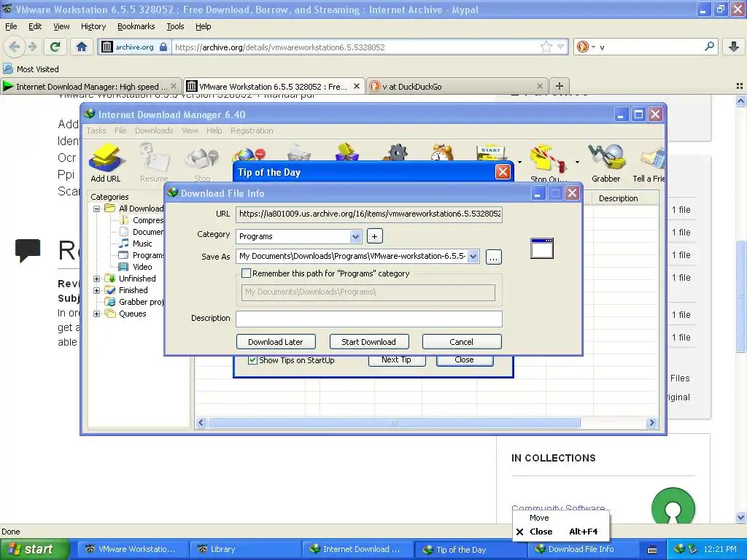Choose Close in the taskbar context menu
This screenshot has width=747, height=560.
(561, 532)
